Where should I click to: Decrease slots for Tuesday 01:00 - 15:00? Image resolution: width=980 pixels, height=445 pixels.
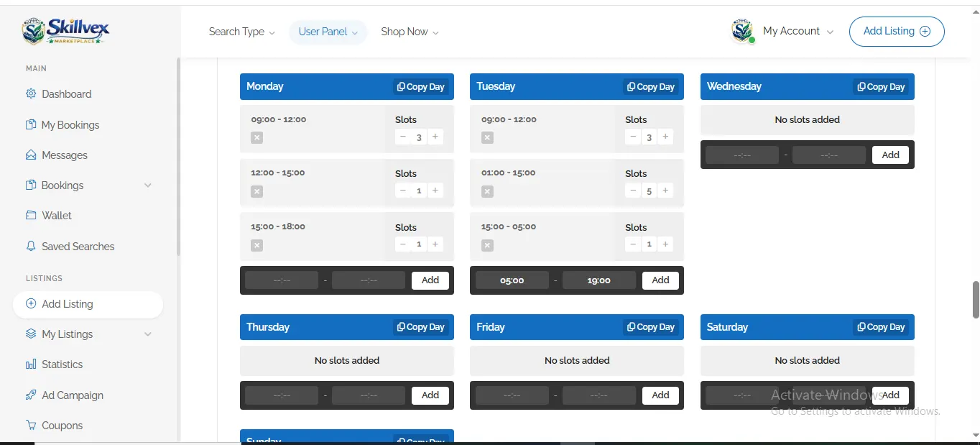pyautogui.click(x=633, y=191)
